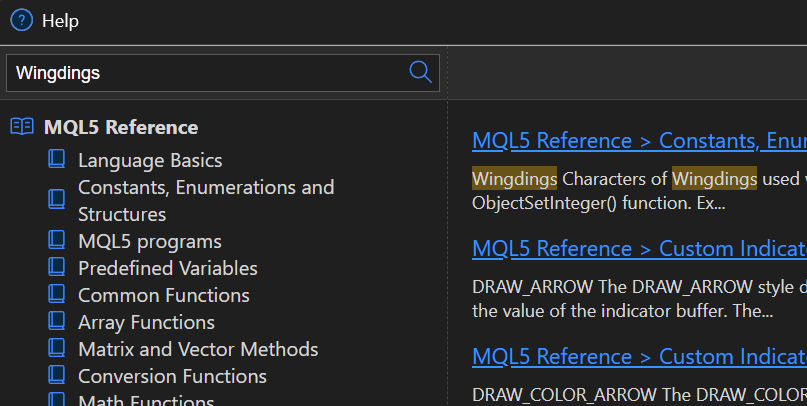
Task: Click the Array Functions book icon
Action: [57, 322]
